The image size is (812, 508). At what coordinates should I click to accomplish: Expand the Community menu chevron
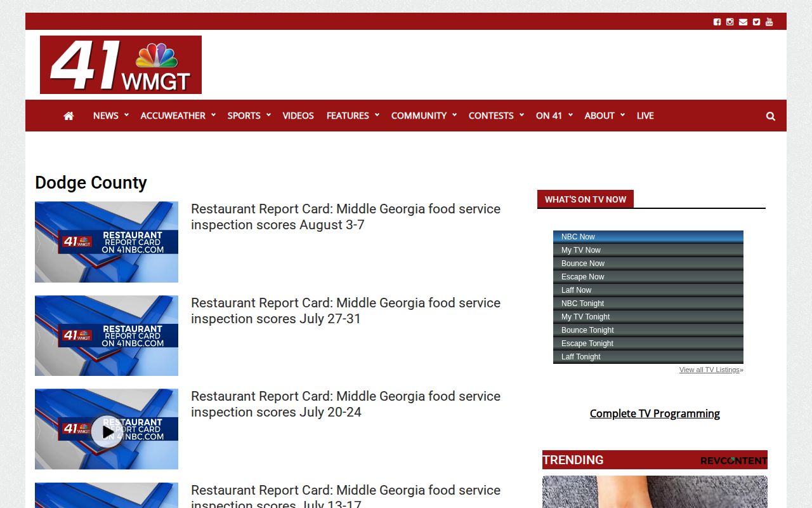tap(454, 115)
